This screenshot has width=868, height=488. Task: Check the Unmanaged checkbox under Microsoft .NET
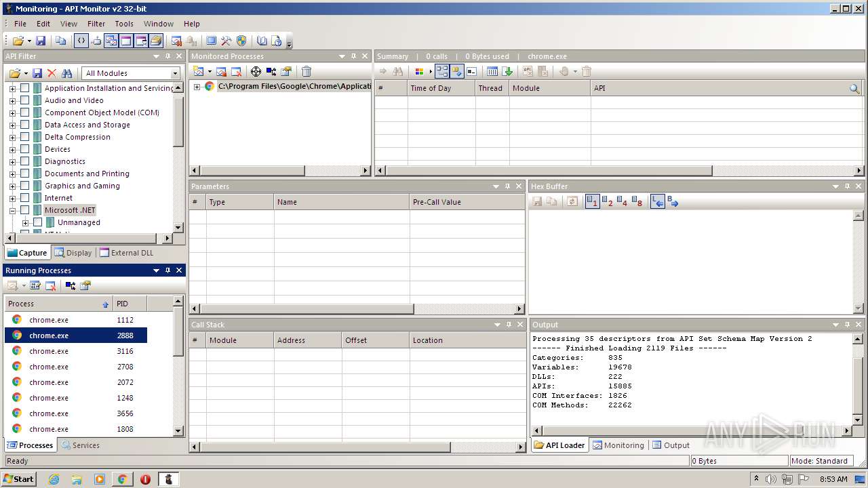pos(37,222)
